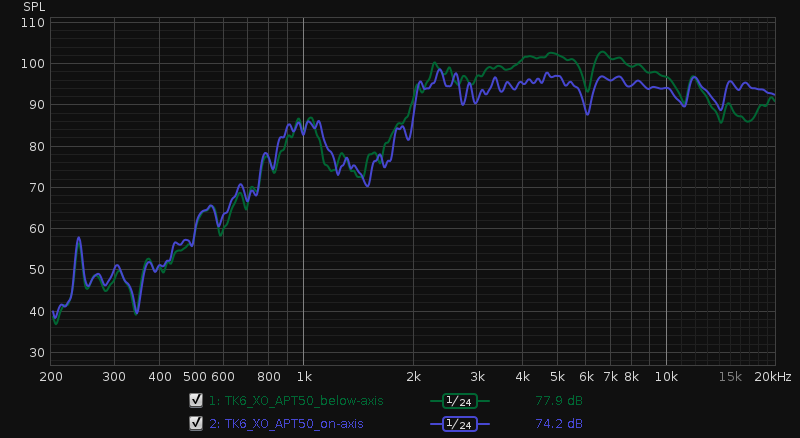
Task: Click the 2k frequency axis label
Action: point(414,377)
